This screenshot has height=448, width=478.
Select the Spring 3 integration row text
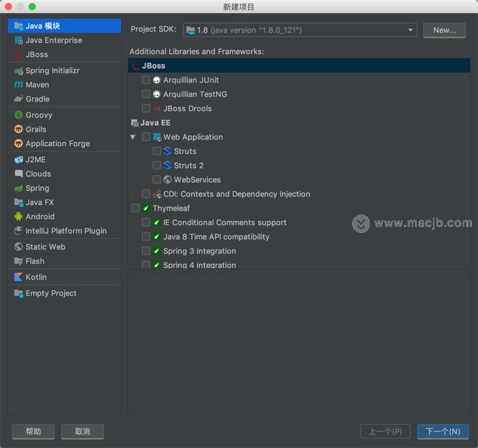click(x=200, y=251)
